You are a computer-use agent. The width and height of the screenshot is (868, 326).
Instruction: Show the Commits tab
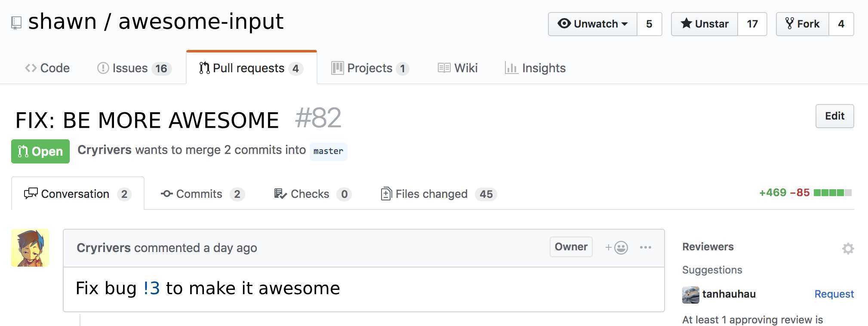point(203,194)
